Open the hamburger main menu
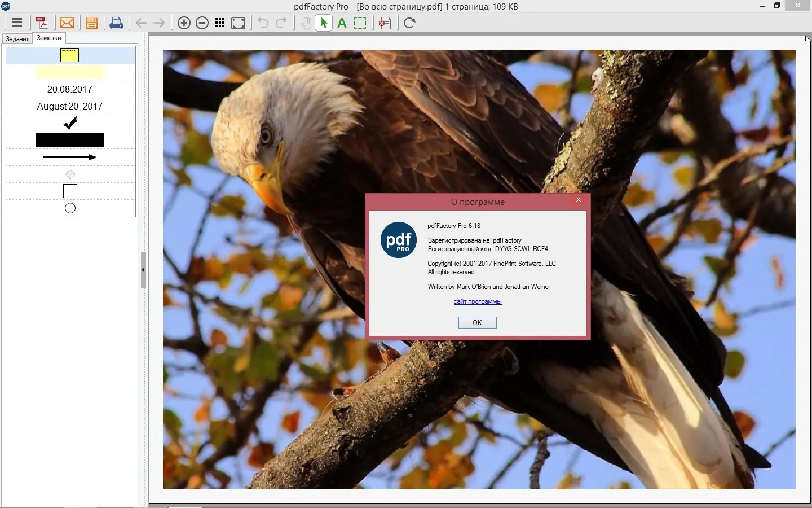This screenshot has width=812, height=508. pos(17,23)
